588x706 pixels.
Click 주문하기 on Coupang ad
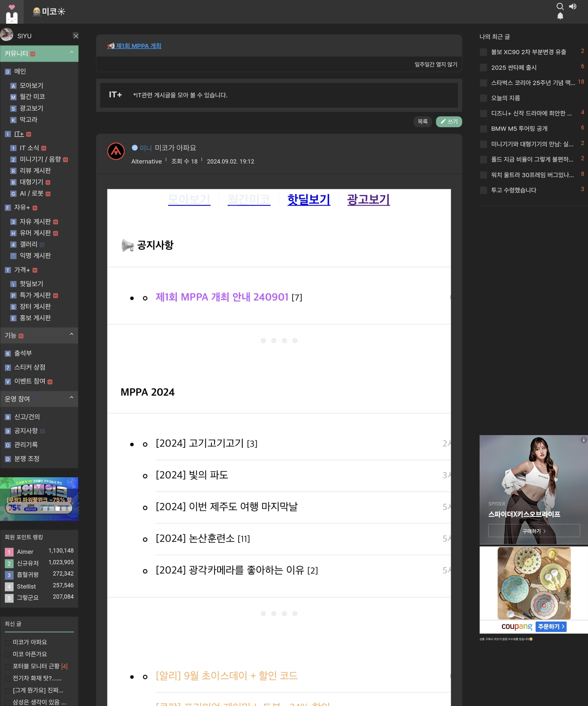pyautogui.click(x=551, y=626)
